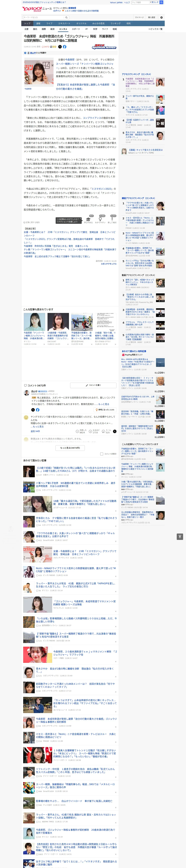Open settings via the gear icon

(x=161, y=18)
